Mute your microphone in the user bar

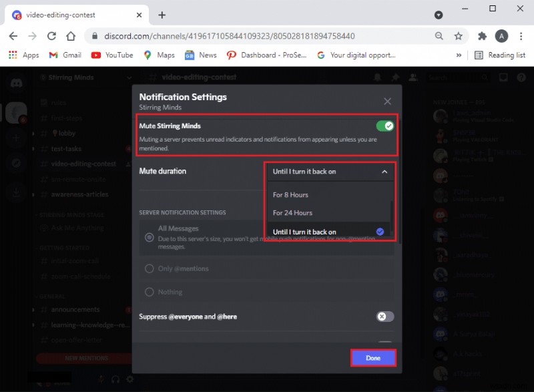pos(101,379)
